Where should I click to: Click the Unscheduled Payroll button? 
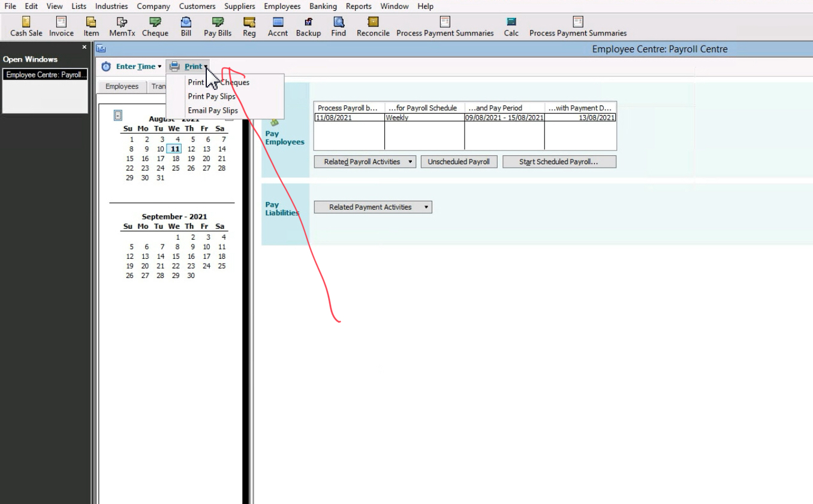459,162
